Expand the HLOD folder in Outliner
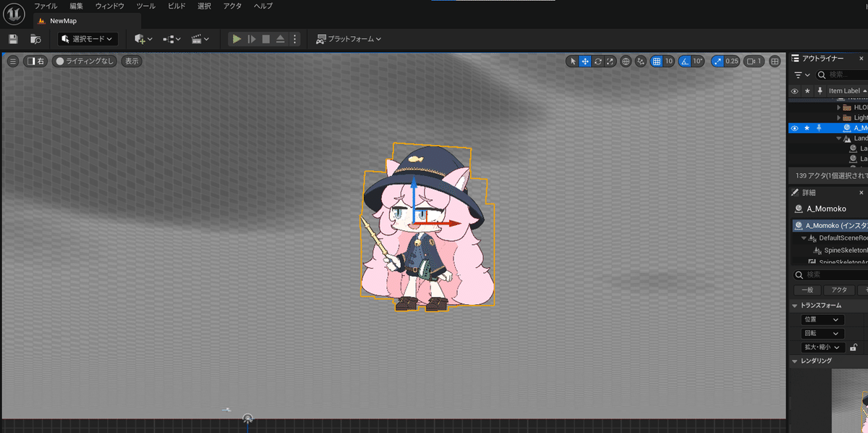 click(839, 107)
